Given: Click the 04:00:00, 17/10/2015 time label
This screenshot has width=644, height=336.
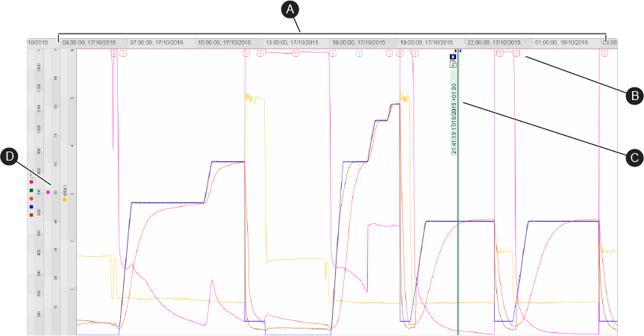Looking at the screenshot, I should 90,43.
